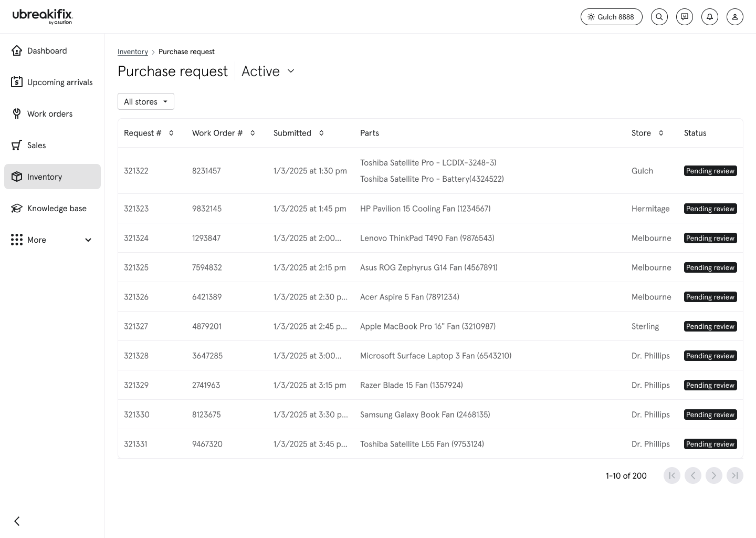The width and height of the screenshot is (756, 538).
Task: Sort by Submitted column arrows
Action: [x=321, y=133]
